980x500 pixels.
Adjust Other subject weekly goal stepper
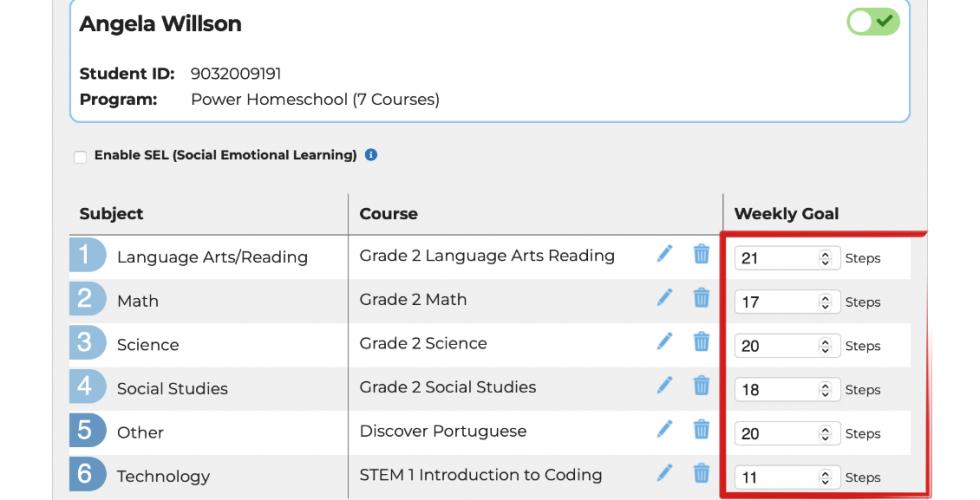(x=825, y=434)
